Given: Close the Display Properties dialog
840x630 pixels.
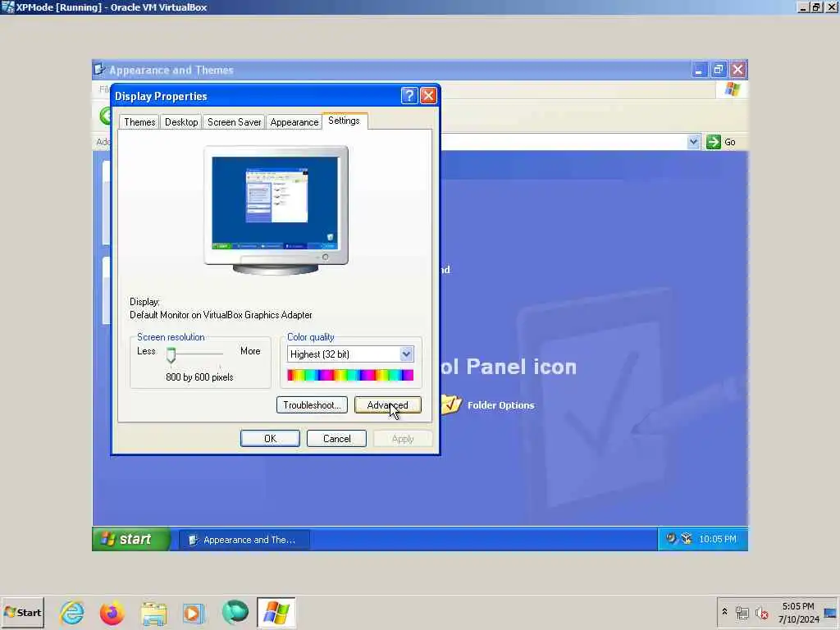Looking at the screenshot, I should point(428,96).
